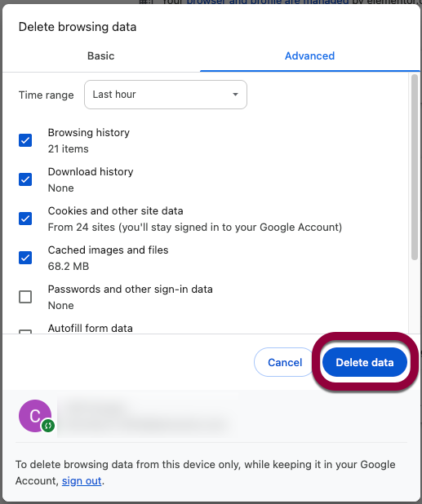
Task: Uncheck the Download history checkbox
Action: (25, 179)
